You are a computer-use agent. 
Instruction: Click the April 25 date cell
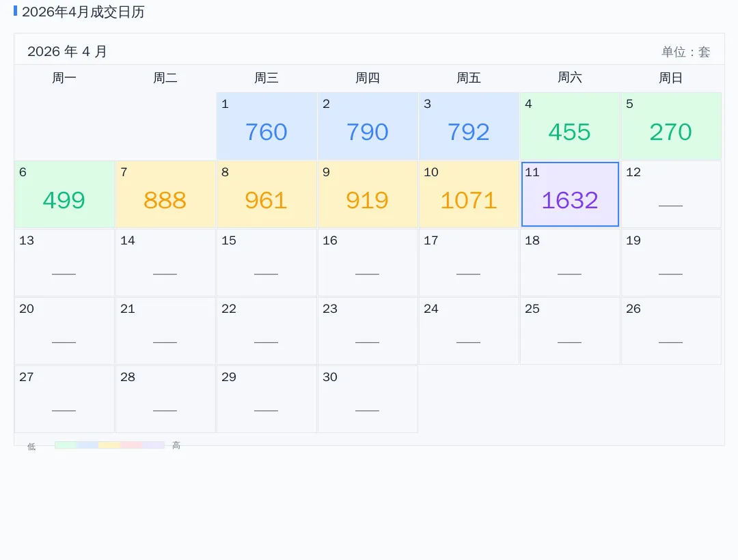click(570, 331)
